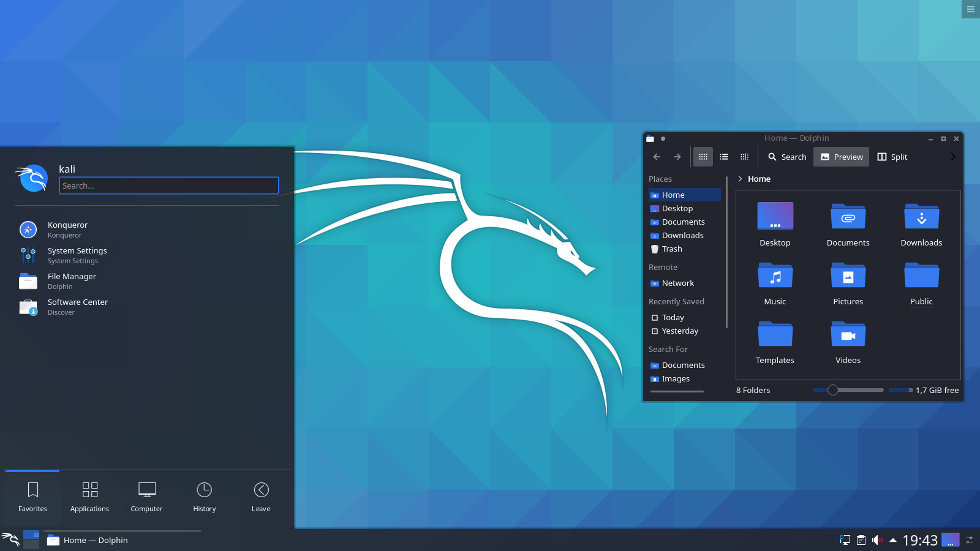This screenshot has height=551, width=980.
Task: Switch desktops with the virtual desktop pager
Action: (31, 539)
